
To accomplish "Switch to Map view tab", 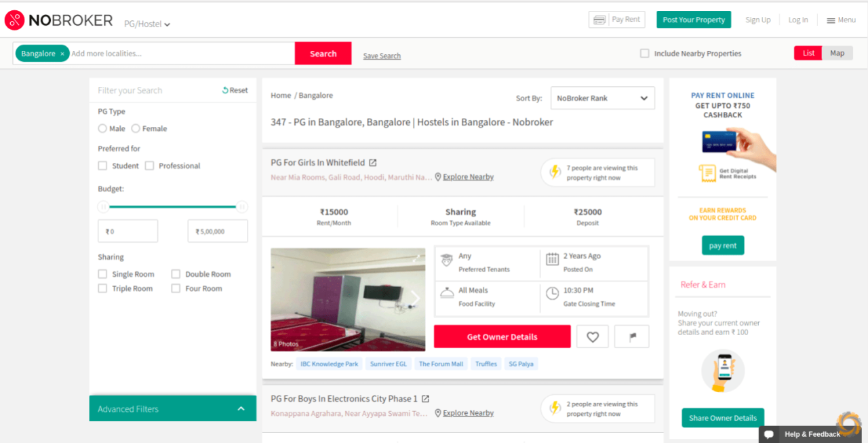I will pyautogui.click(x=837, y=54).
